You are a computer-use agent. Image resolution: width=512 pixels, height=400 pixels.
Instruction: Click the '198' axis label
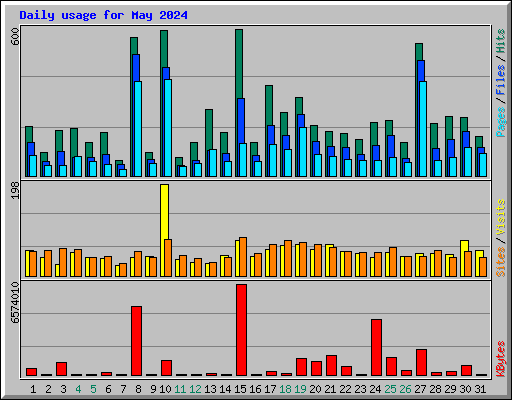(x=15, y=191)
